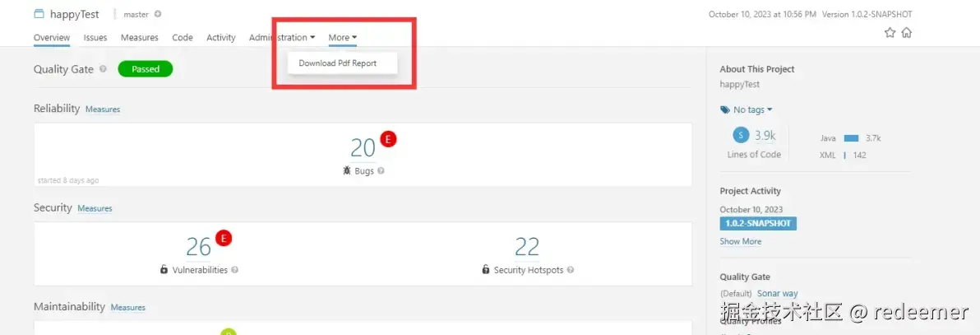Click the help icon beside Security Hotspots

coord(570,270)
